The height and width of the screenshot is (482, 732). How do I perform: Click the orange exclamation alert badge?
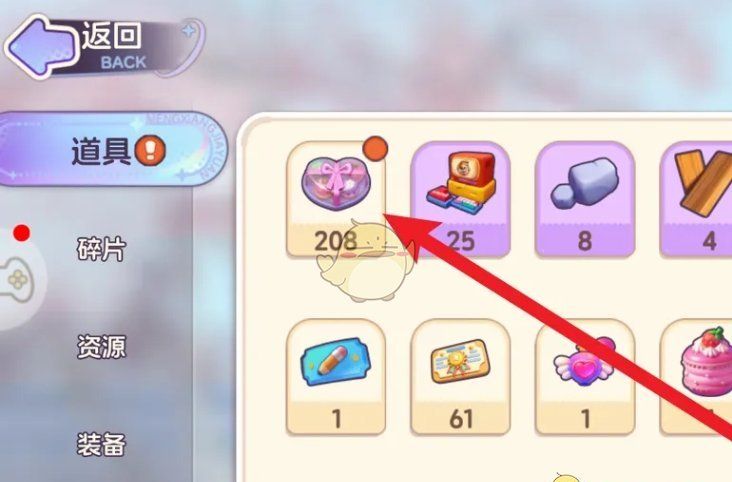tap(150, 150)
